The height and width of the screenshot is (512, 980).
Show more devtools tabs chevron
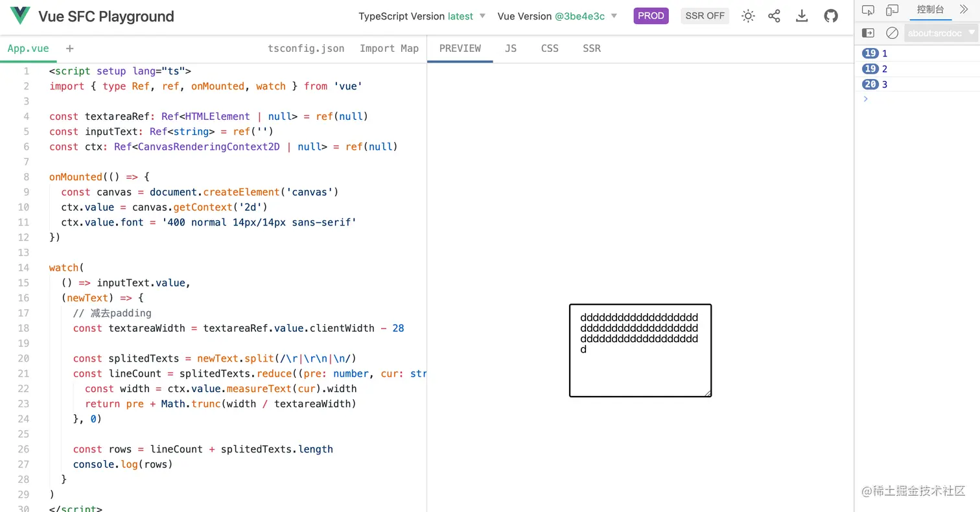tap(964, 10)
